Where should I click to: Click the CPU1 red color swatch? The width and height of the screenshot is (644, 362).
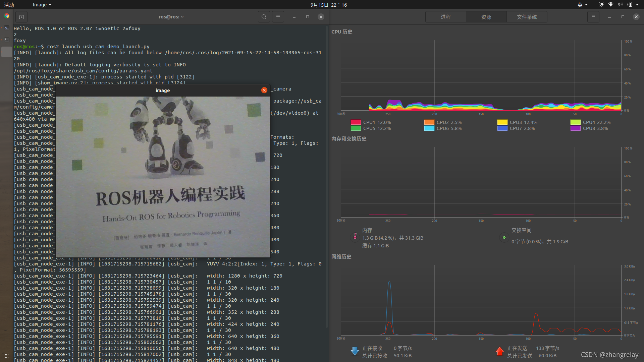click(356, 122)
